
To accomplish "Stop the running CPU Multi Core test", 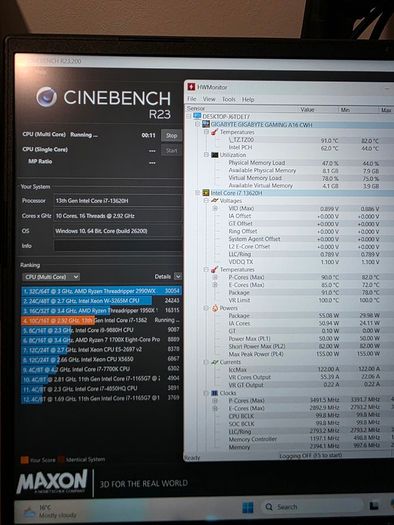I will [x=171, y=135].
